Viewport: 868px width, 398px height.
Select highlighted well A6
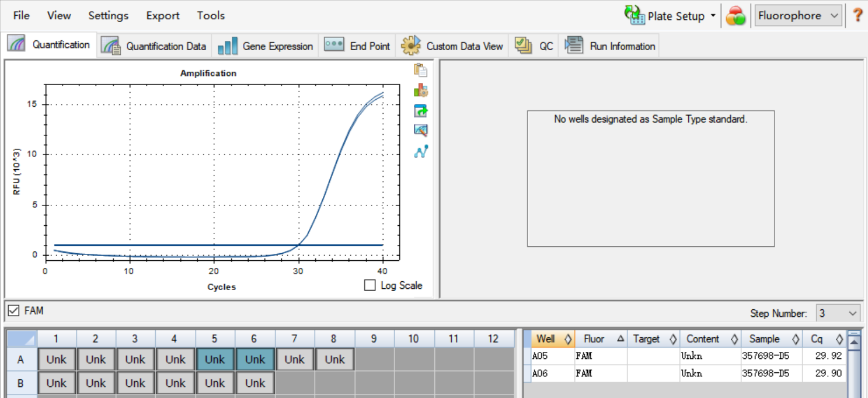[255, 359]
